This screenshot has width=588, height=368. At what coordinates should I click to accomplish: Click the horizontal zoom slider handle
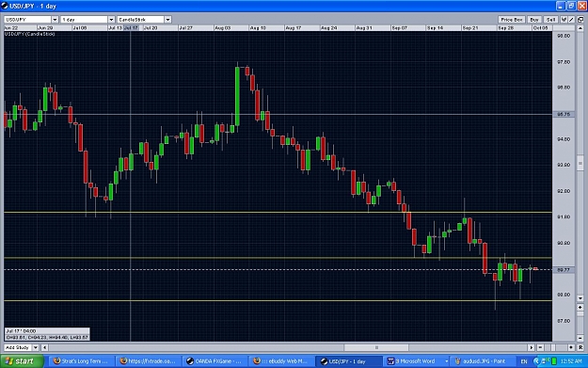pos(553,347)
